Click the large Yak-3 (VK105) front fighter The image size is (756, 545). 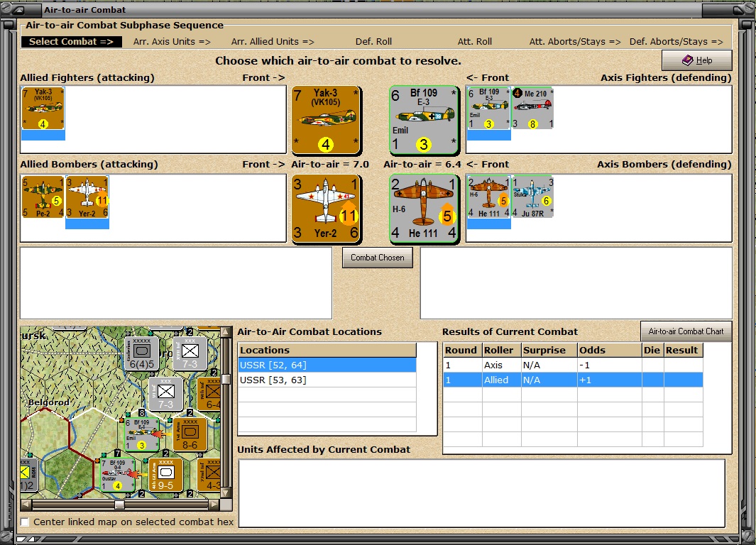pos(326,120)
